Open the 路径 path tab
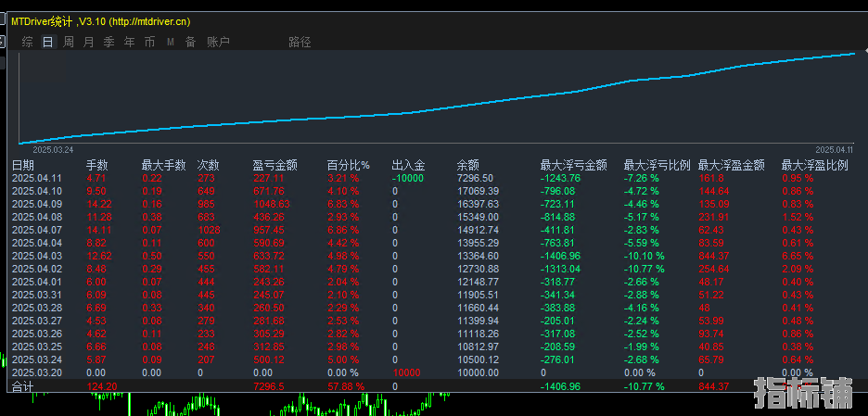The width and height of the screenshot is (868, 416). coord(300,42)
